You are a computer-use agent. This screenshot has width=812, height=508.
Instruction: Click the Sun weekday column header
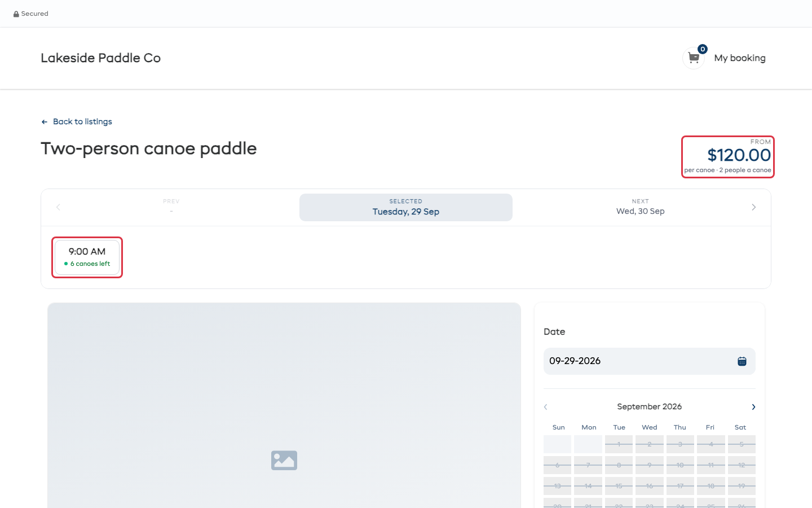(559, 428)
